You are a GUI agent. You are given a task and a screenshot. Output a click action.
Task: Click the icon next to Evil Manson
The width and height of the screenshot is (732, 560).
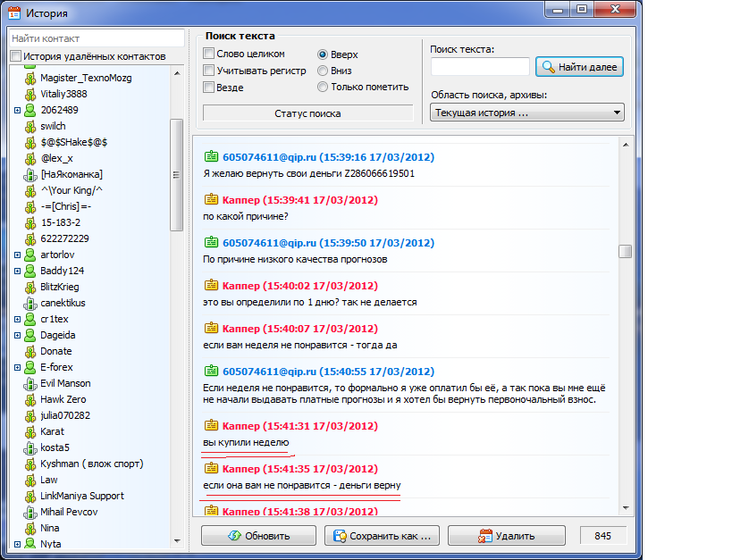(30, 383)
